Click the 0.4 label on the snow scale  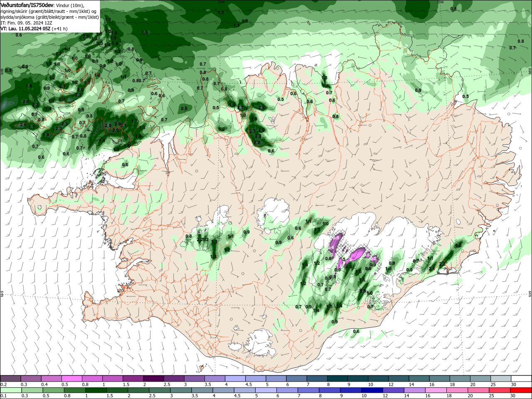click(x=44, y=384)
